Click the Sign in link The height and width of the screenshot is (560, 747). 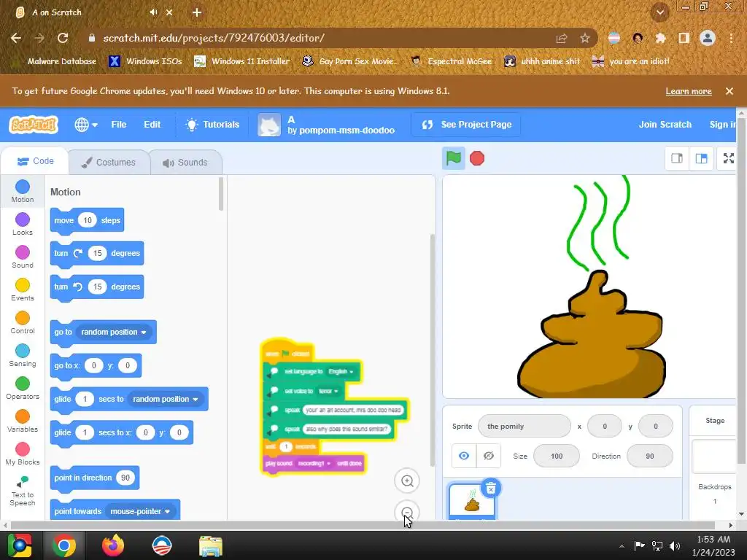click(x=722, y=125)
